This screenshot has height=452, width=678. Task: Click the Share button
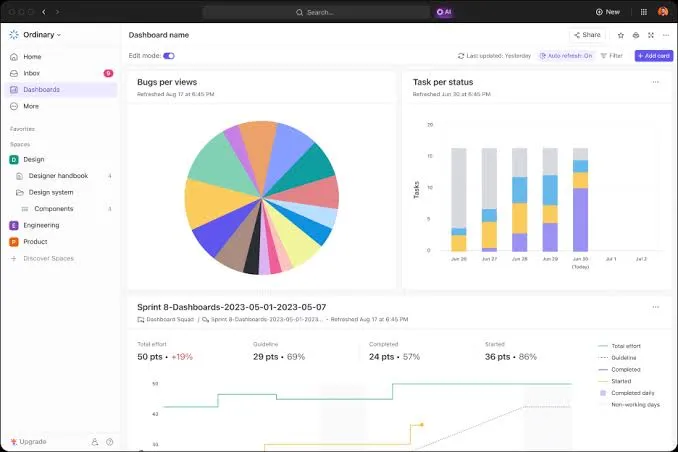pos(587,35)
